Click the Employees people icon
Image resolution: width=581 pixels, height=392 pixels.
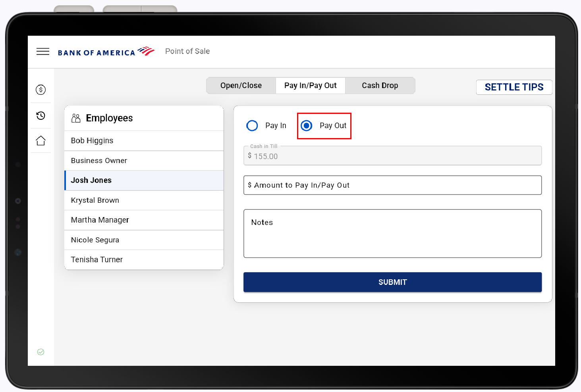76,118
